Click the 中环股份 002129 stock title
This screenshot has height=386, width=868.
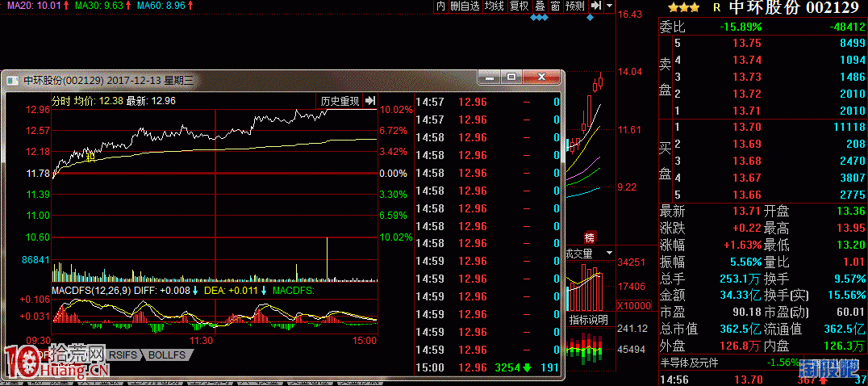tap(795, 8)
